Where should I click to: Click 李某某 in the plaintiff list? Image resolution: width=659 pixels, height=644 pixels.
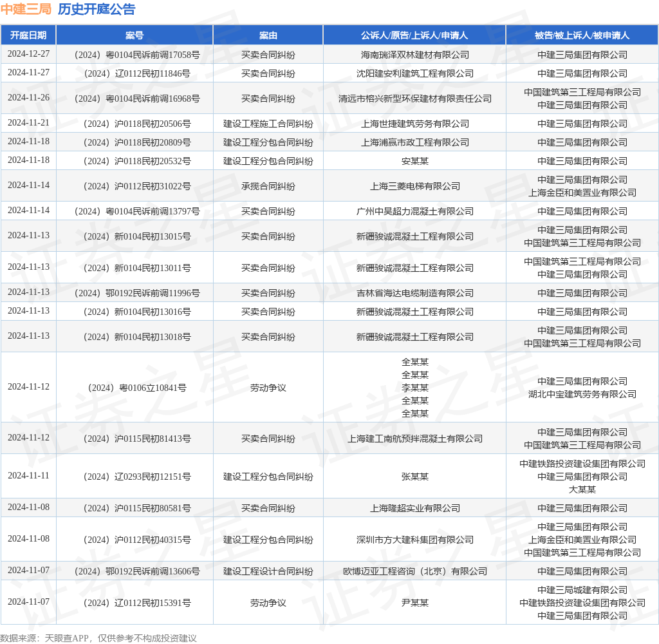(415, 388)
